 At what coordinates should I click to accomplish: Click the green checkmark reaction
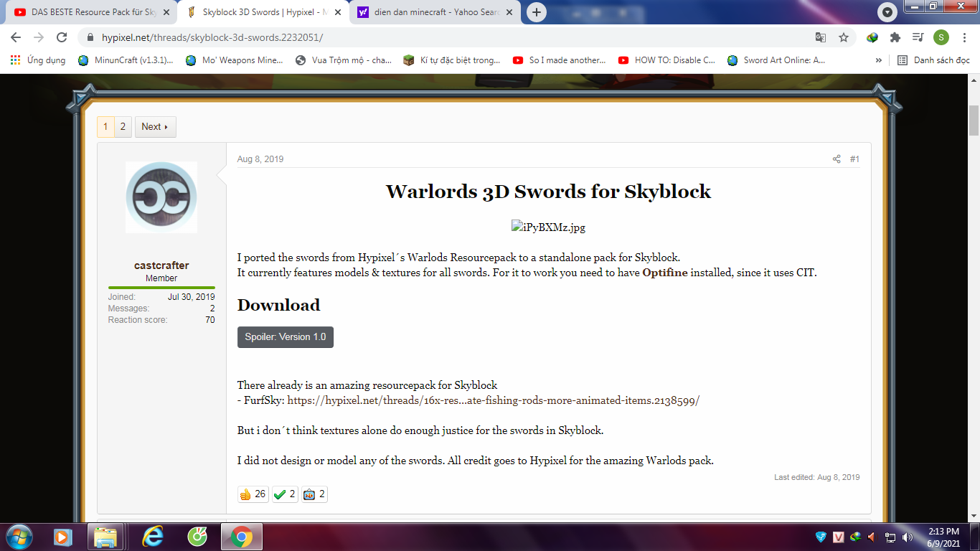click(285, 494)
